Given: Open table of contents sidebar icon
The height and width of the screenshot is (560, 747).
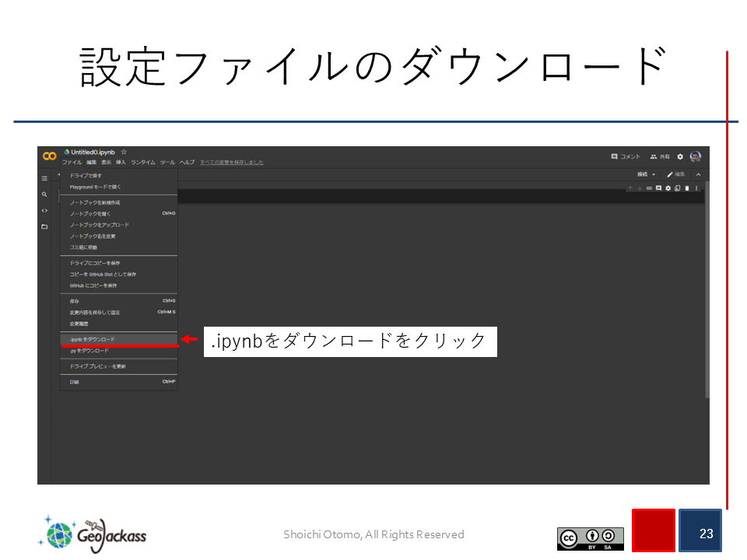Looking at the screenshot, I should (44, 178).
